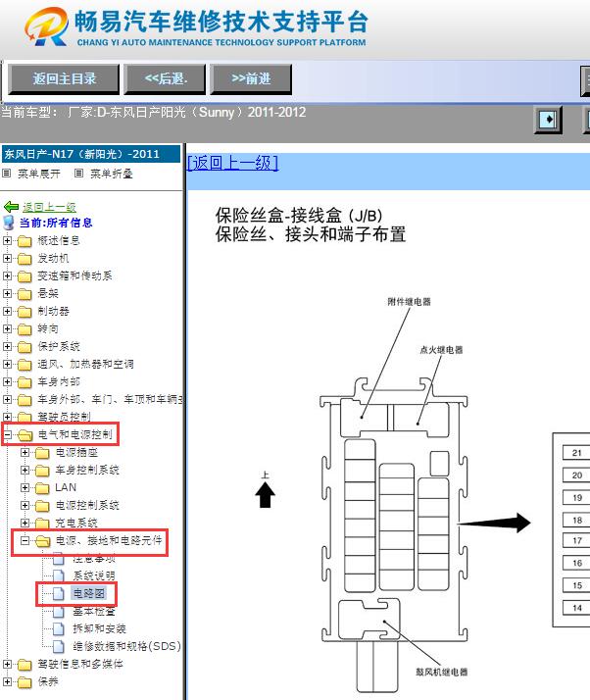
Task: Click fuse number 21 in the diagram
Action: (576, 453)
